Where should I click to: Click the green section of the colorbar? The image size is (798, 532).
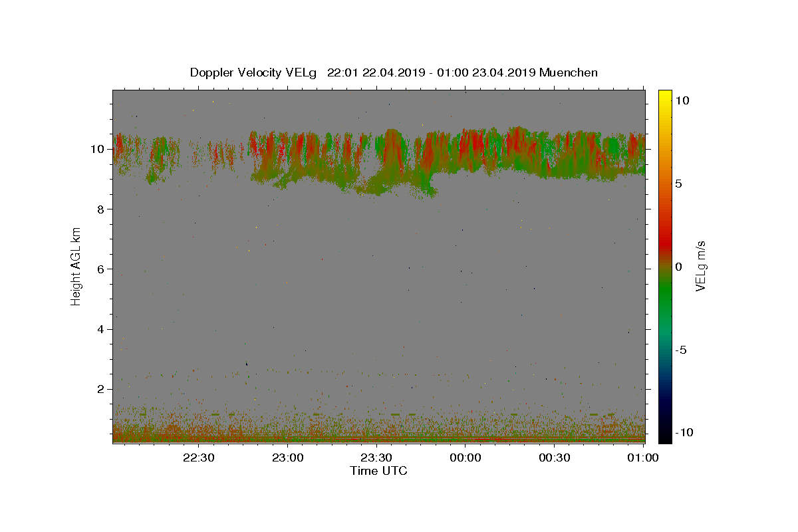[x=665, y=293]
